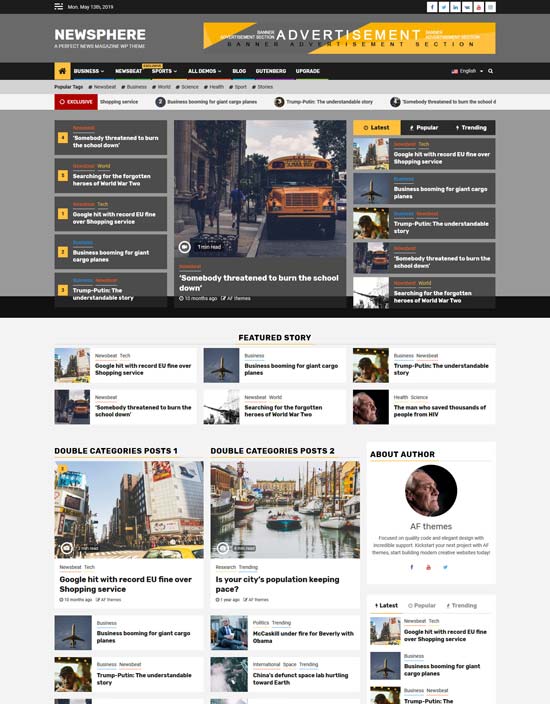Image resolution: width=550 pixels, height=704 pixels.
Task: Click 'Mon. May 13th, 2019'
Action: [x=90, y=7]
